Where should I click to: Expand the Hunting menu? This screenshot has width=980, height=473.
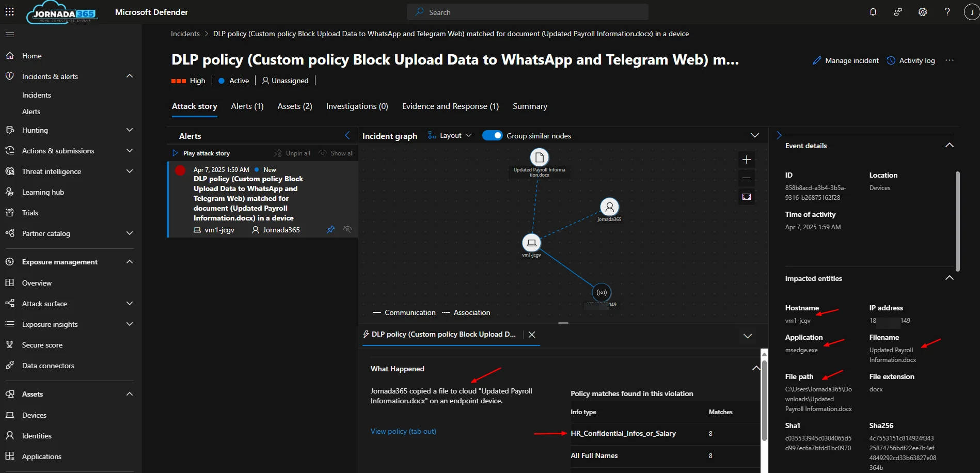[130, 130]
